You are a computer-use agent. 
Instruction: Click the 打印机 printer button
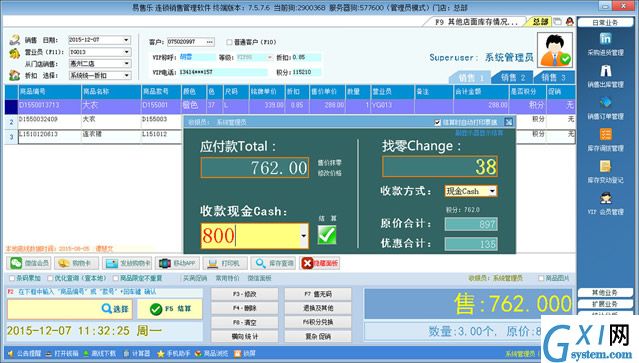click(225, 263)
